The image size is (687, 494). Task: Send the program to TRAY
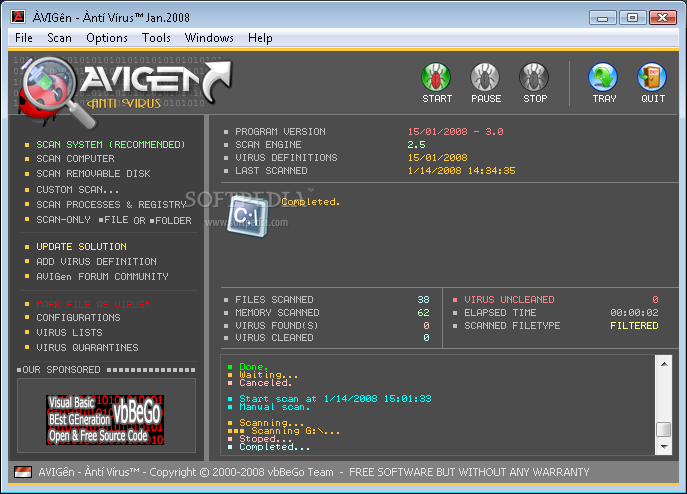[x=603, y=77]
